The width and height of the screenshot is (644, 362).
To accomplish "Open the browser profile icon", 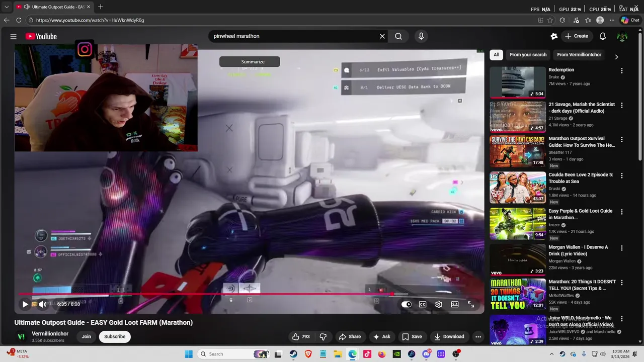I will click(x=600, y=20).
